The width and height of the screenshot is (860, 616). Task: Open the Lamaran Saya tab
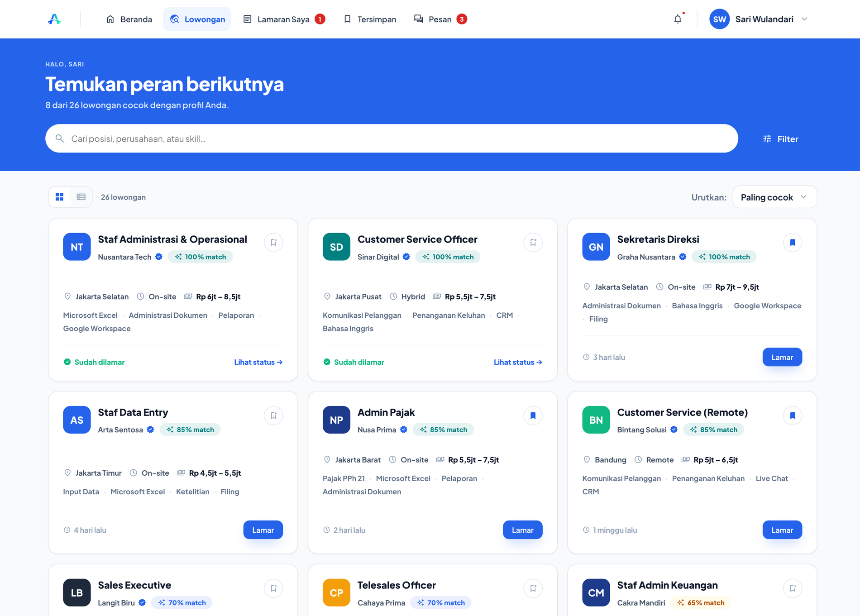(284, 19)
